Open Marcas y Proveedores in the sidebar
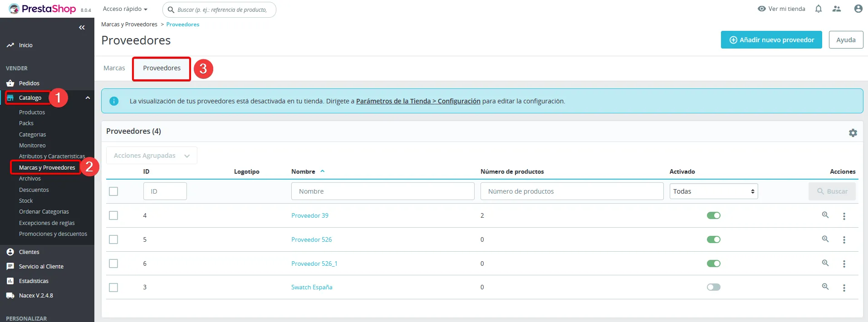 [47, 168]
